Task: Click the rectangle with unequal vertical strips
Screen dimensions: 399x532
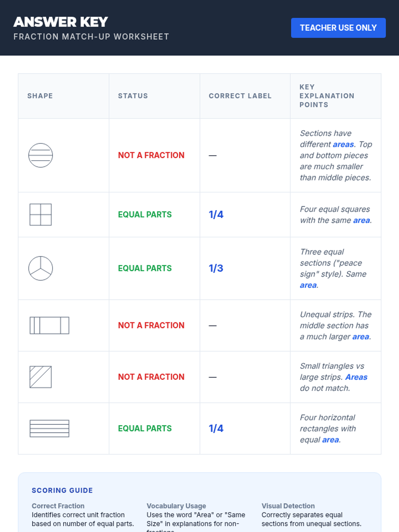Action: pos(50,326)
